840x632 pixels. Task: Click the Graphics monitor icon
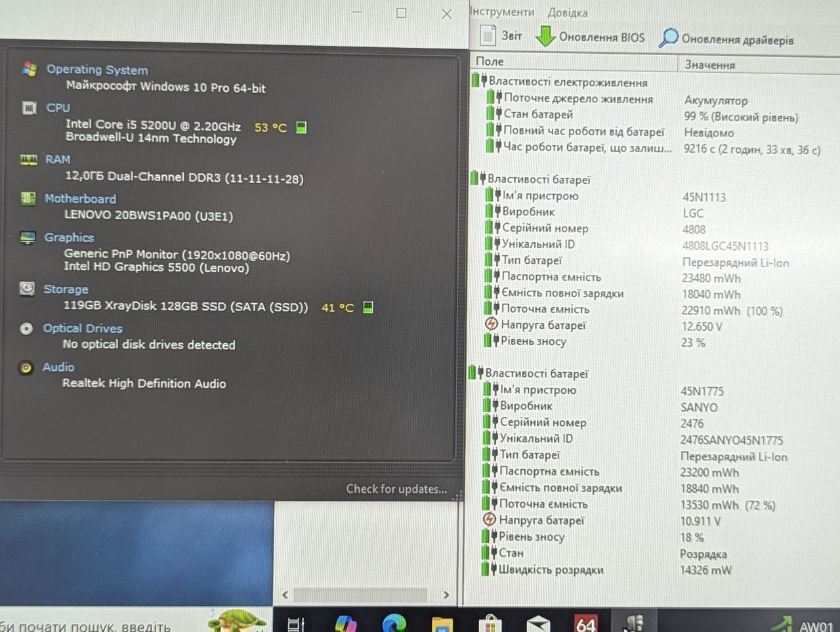pyautogui.click(x=28, y=238)
